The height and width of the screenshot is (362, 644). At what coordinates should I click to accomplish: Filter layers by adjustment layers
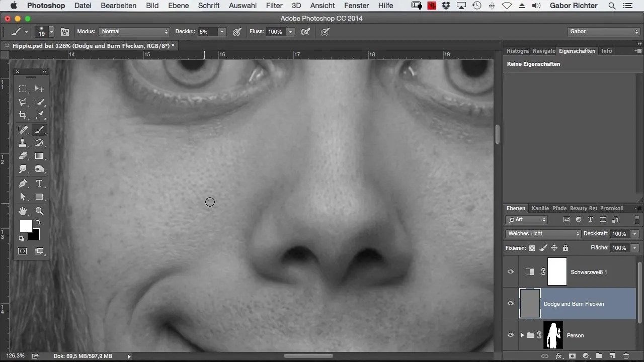point(579,220)
